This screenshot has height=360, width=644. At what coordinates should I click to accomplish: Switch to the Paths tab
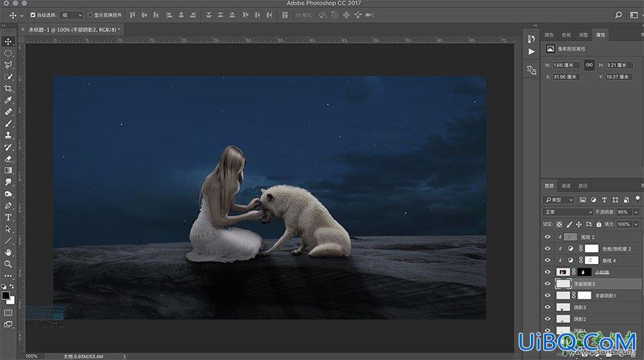click(583, 186)
